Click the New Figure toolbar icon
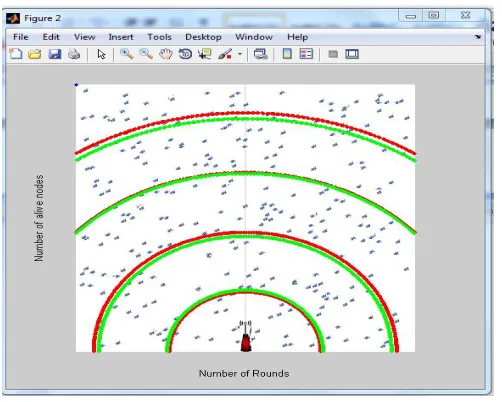 [15, 54]
